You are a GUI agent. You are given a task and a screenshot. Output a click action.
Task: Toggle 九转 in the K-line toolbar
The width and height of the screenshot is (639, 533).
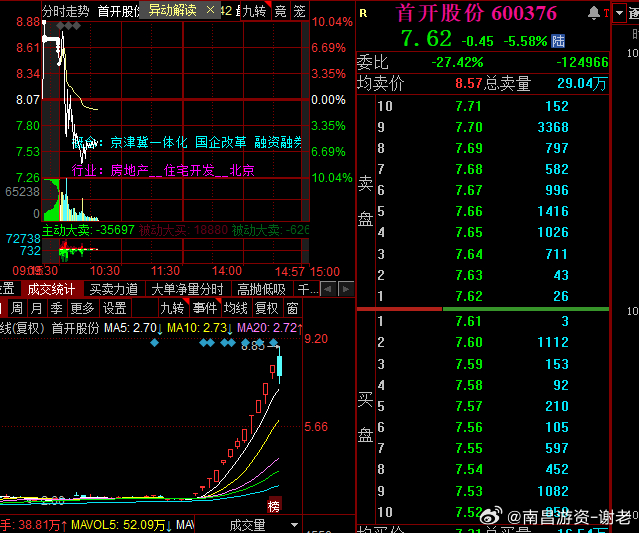tap(172, 308)
